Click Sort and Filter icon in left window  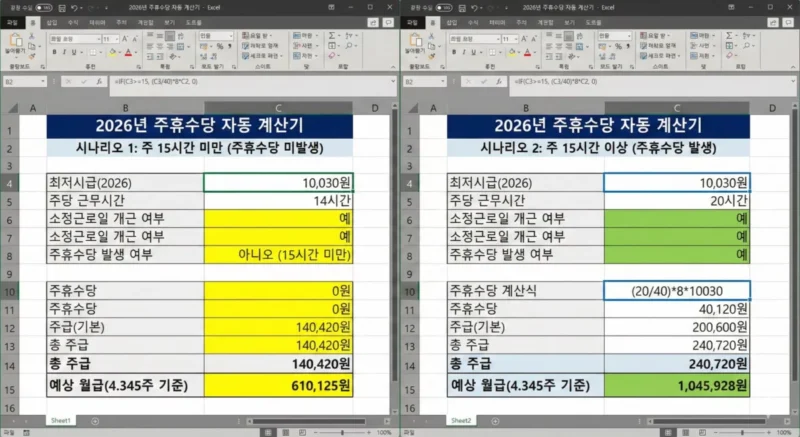(x=349, y=35)
